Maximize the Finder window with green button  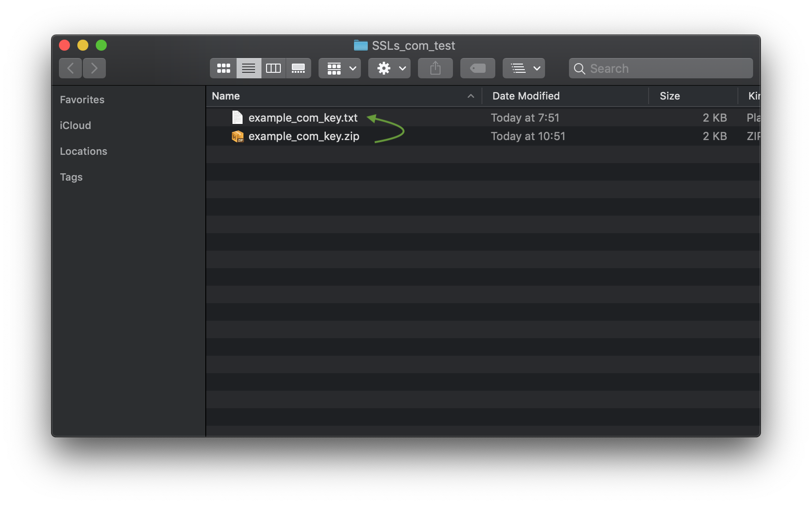101,45
